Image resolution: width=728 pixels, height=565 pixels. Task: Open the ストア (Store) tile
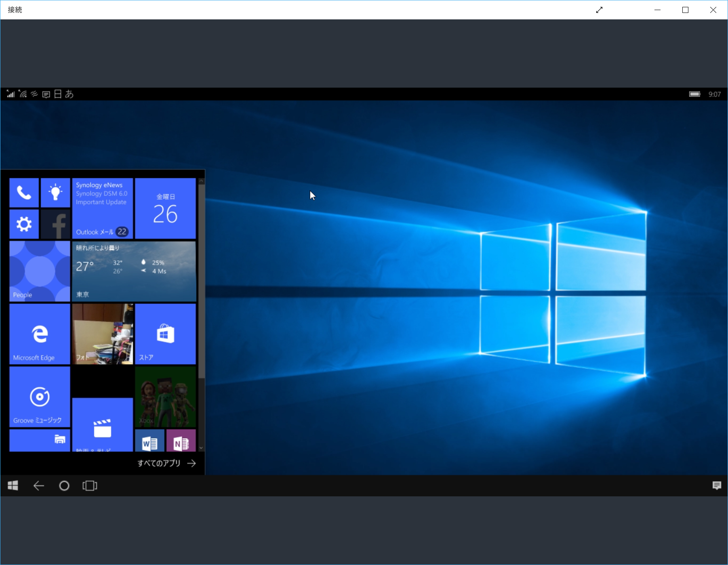[165, 334]
